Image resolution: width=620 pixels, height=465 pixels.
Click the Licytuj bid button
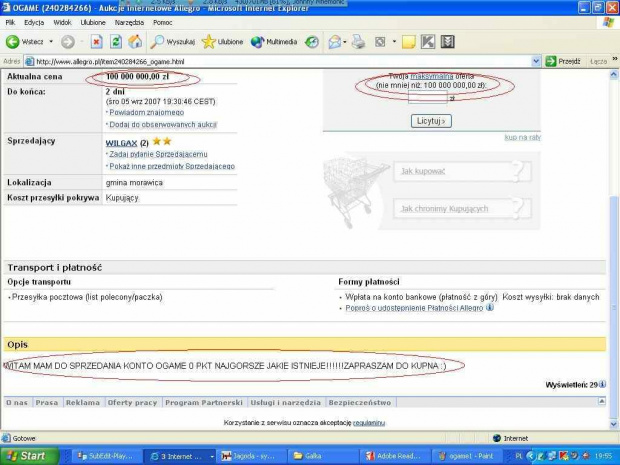[x=431, y=121]
